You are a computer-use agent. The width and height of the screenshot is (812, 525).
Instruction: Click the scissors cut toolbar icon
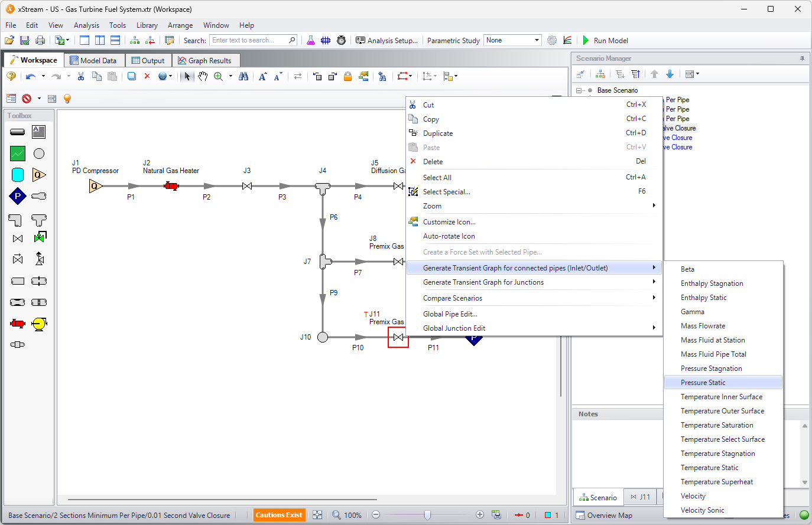81,76
